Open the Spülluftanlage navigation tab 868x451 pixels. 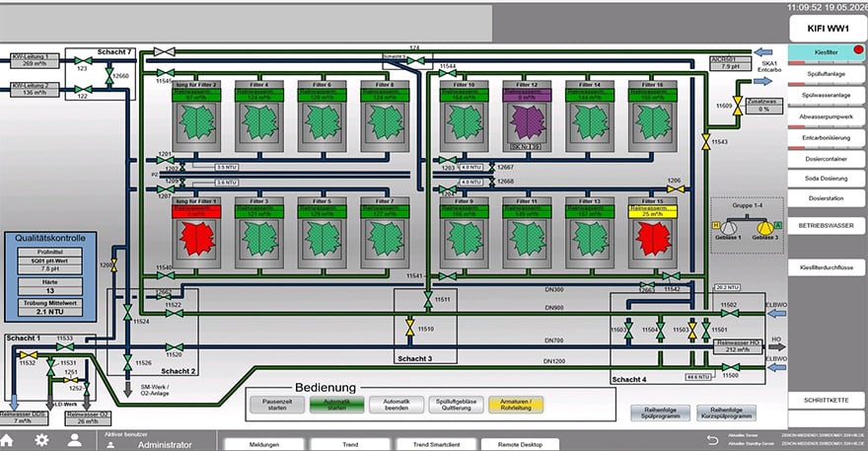[826, 74]
